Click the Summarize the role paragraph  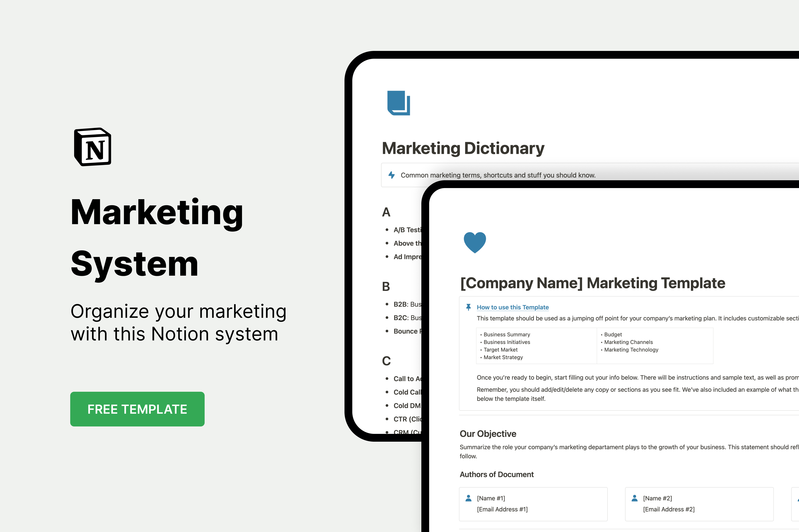pos(629,452)
